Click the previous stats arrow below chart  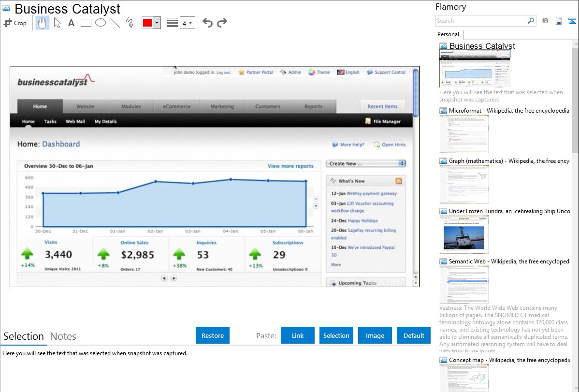[x=164, y=278]
